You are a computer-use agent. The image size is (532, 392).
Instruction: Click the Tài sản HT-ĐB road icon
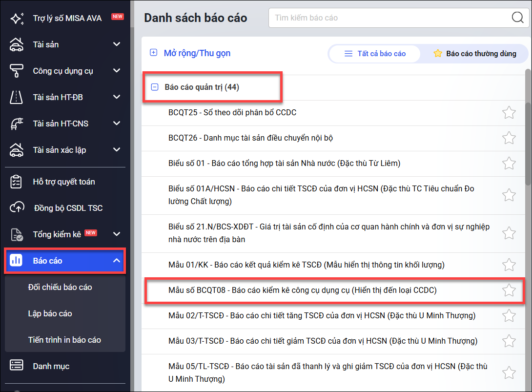coord(17,97)
